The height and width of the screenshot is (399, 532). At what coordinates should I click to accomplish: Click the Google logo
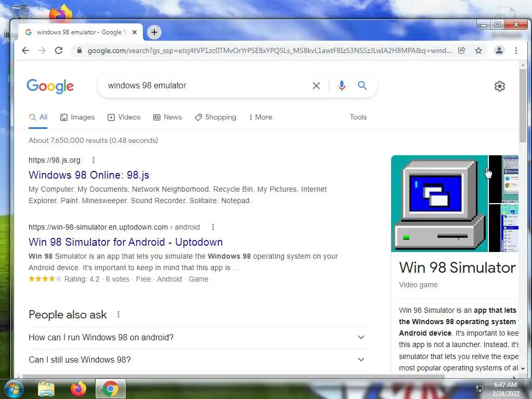click(x=50, y=86)
